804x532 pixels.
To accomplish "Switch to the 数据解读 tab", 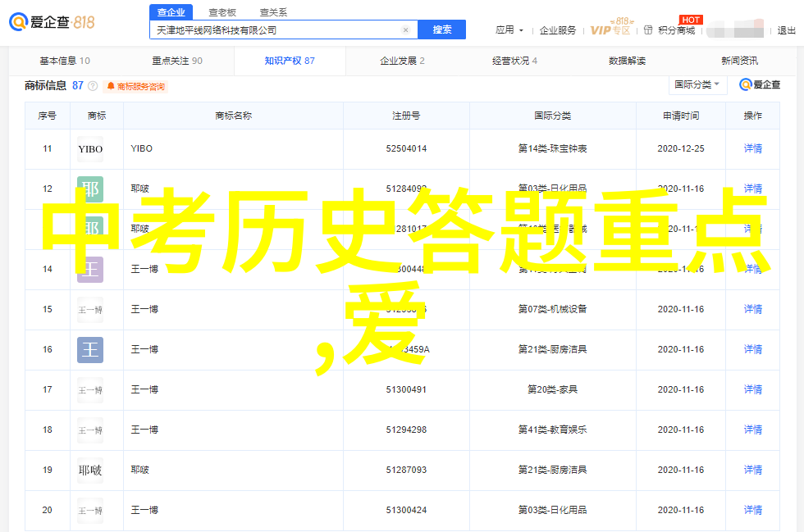I will click(627, 61).
